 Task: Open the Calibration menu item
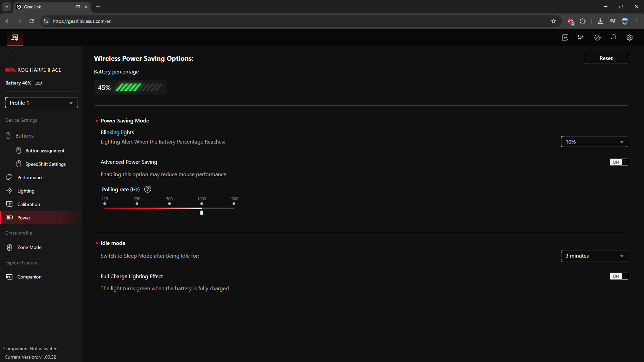(x=29, y=204)
